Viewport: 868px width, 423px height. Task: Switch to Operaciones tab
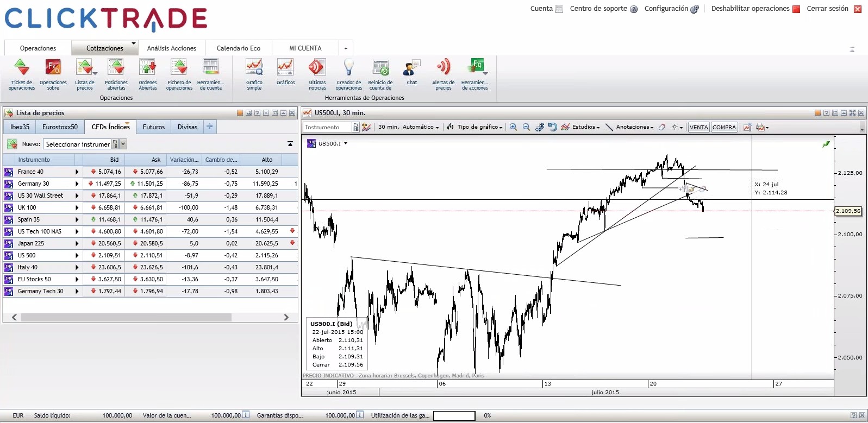(38, 48)
